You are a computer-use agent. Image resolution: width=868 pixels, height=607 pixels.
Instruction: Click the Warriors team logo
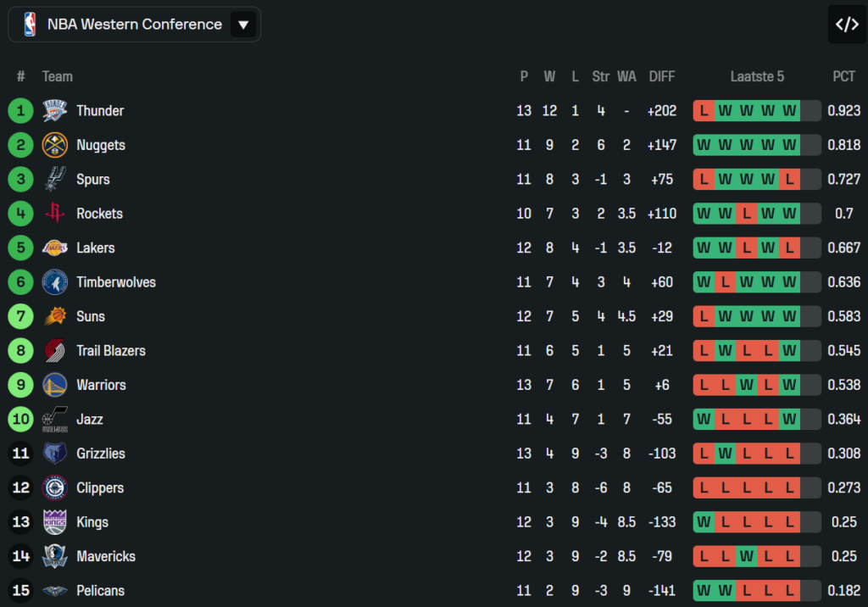tap(55, 385)
